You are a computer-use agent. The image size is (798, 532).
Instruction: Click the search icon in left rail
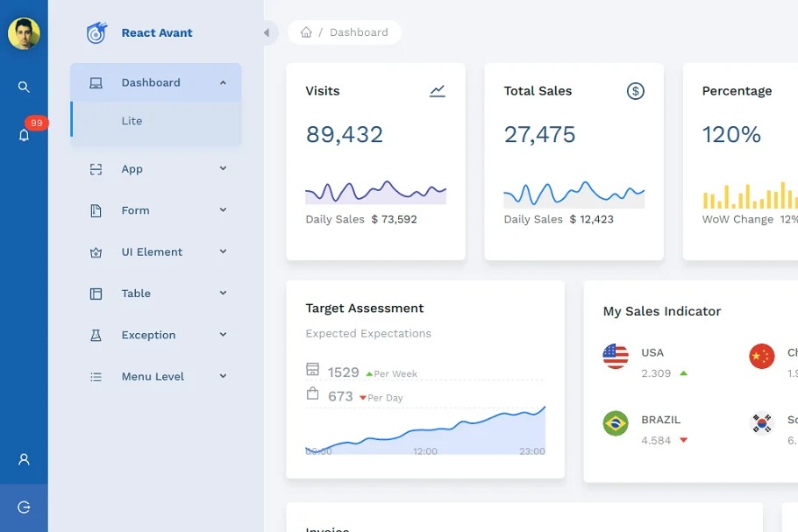pos(24,87)
